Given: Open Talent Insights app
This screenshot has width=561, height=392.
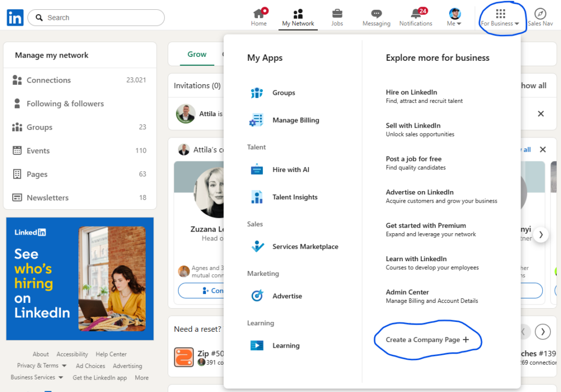Looking at the screenshot, I should [284, 197].
